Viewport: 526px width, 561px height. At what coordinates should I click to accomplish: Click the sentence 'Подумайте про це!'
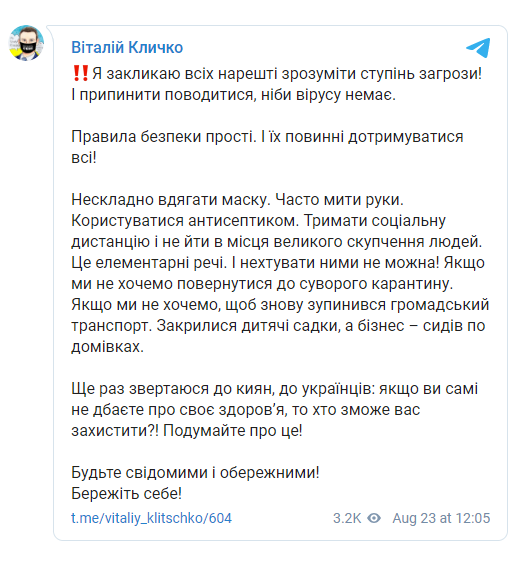pyautogui.click(x=233, y=431)
